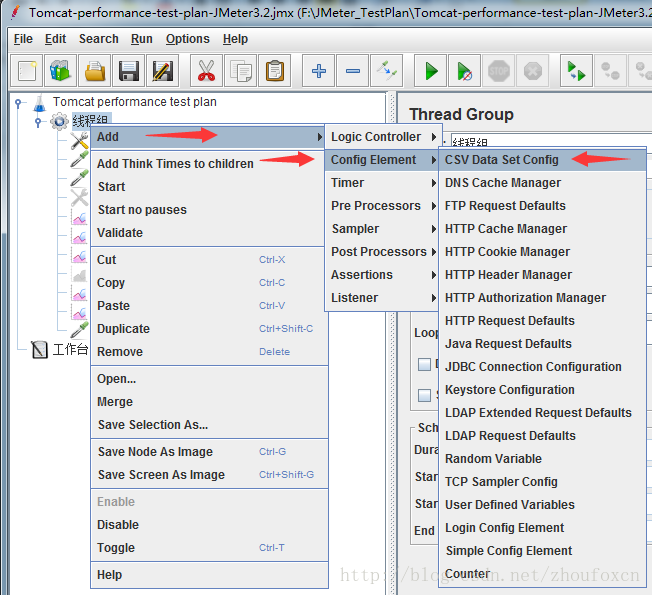This screenshot has height=595, width=652.
Task: Click Start no pauses toolbar icon
Action: 464,71
